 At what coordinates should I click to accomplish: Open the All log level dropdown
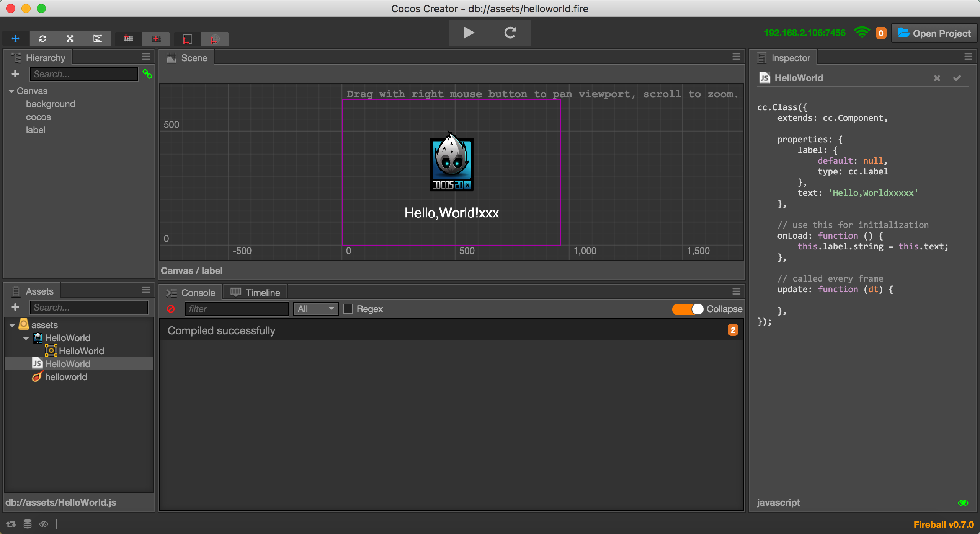[316, 309]
